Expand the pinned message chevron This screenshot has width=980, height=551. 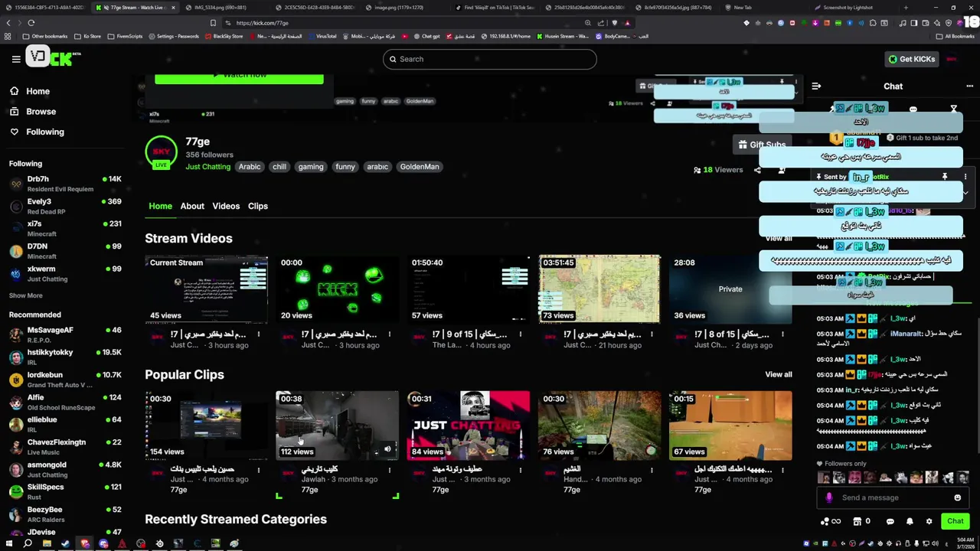point(965,193)
